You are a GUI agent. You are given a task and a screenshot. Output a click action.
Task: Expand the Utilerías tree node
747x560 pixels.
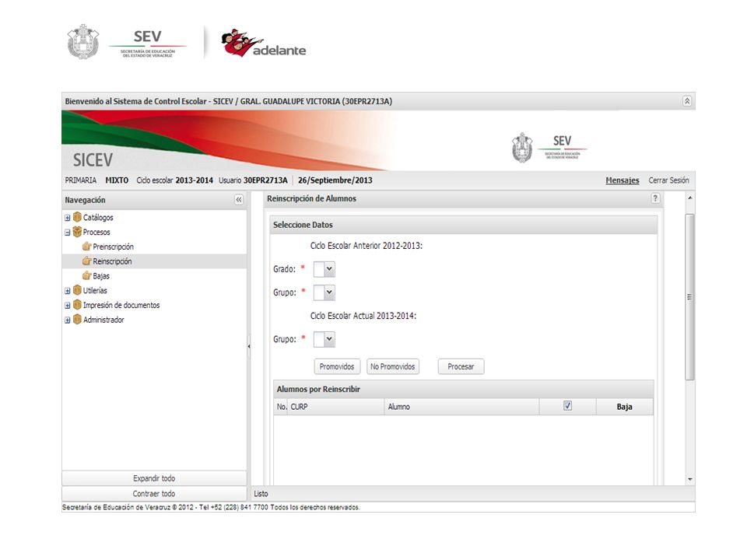(67, 290)
